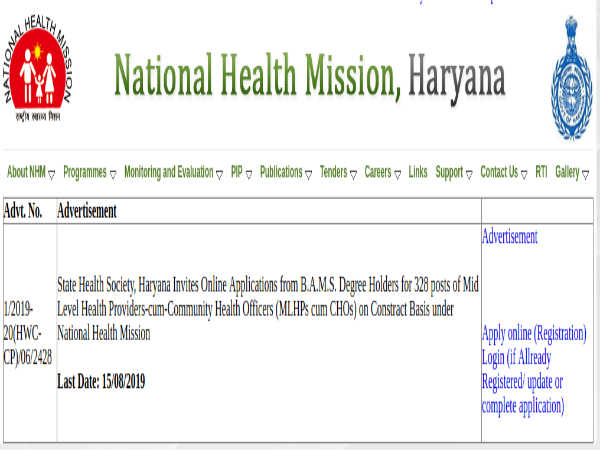Screen dimensions: 600x450
Task: Open the Gallery menu
Action: (x=567, y=172)
